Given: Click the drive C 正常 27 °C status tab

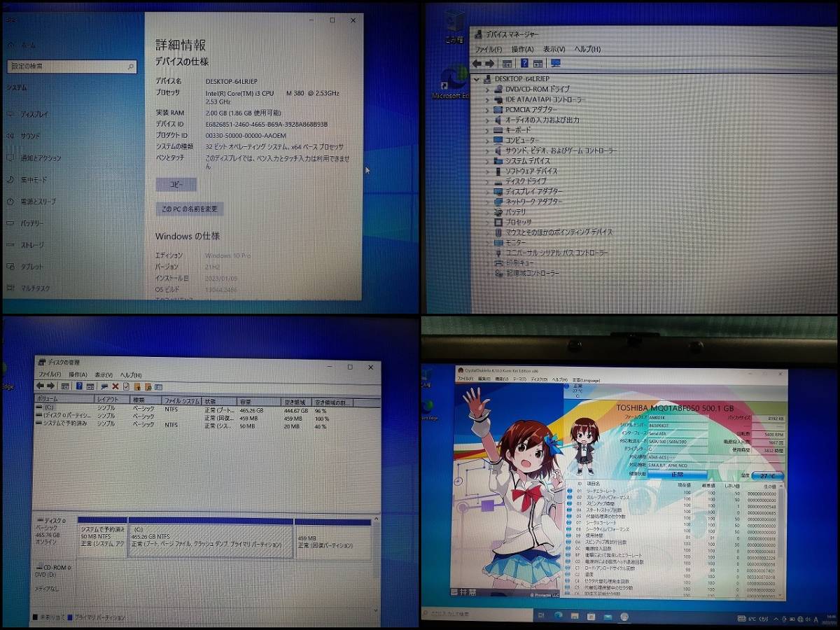Looking at the screenshot, I should [577, 390].
